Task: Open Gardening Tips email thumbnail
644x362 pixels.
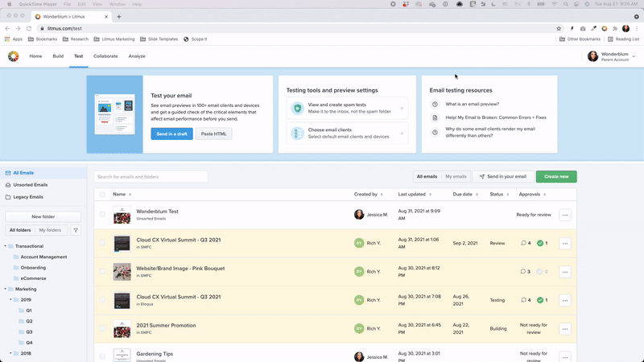Action: [122, 356]
